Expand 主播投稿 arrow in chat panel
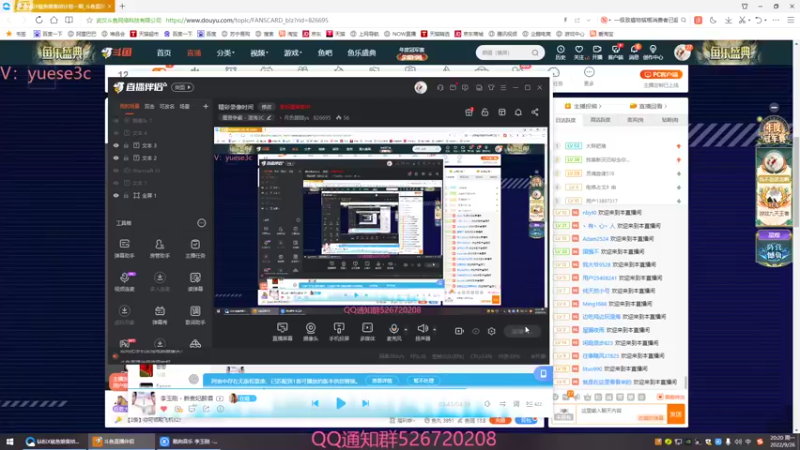 click(x=601, y=106)
